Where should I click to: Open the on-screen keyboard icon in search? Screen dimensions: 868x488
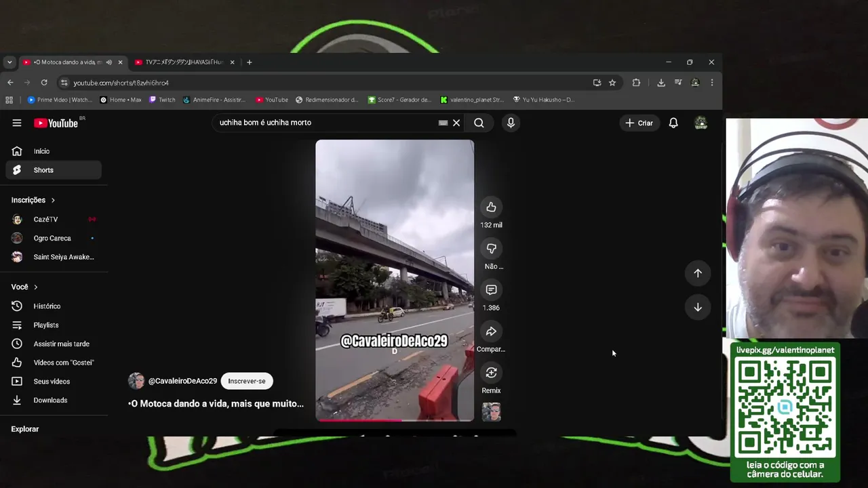pyautogui.click(x=443, y=123)
